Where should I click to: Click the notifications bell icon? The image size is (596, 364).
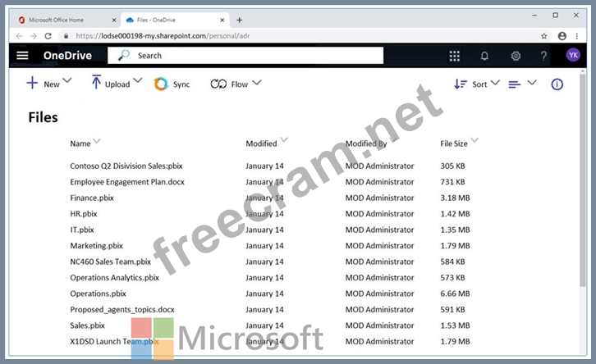(x=484, y=56)
